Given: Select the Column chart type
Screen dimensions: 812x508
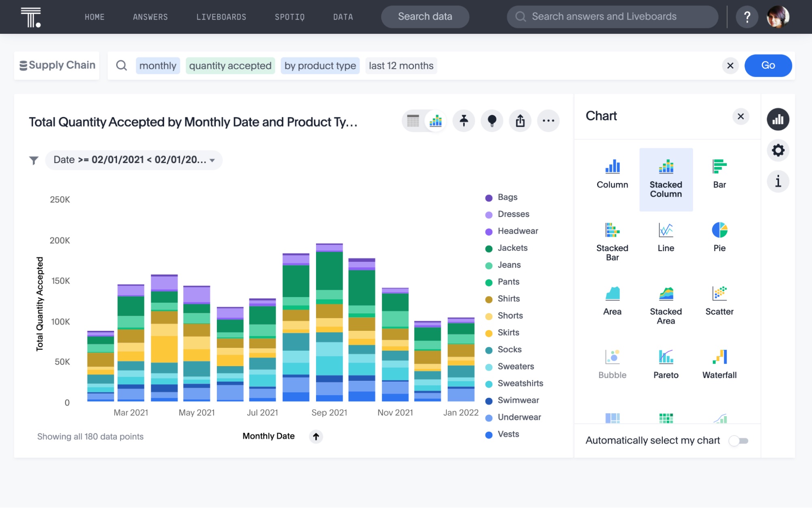Looking at the screenshot, I should [613, 173].
